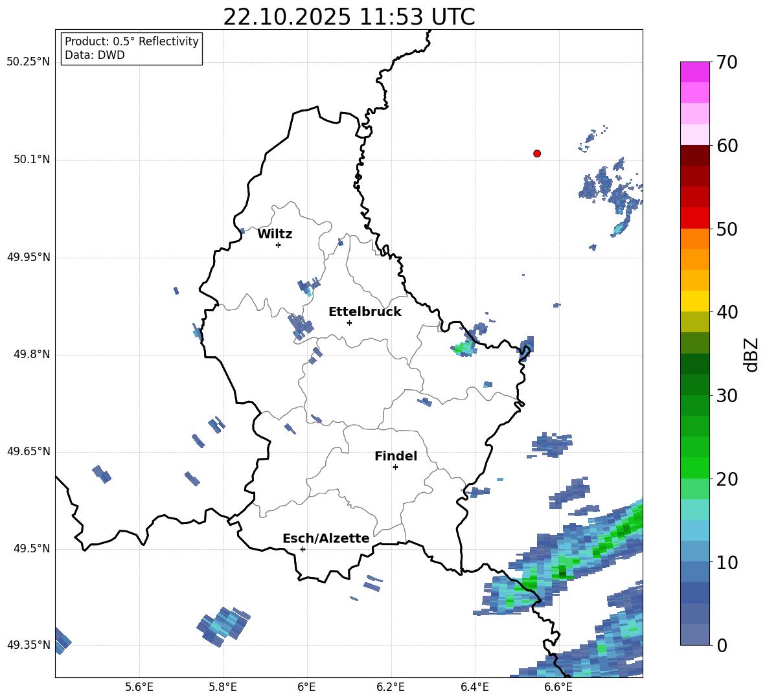The image size is (767, 700).
Task: Click longitude label 5.6°E
Action: point(139,687)
